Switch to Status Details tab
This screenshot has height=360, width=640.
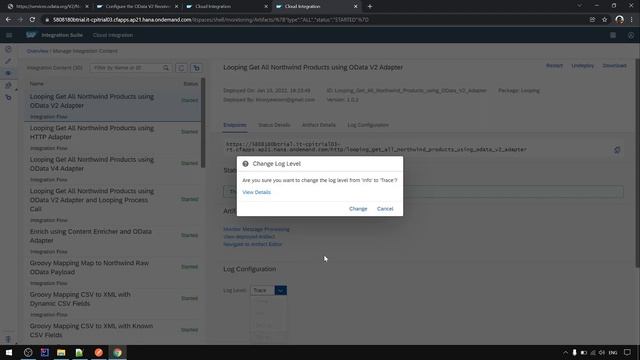click(x=274, y=125)
